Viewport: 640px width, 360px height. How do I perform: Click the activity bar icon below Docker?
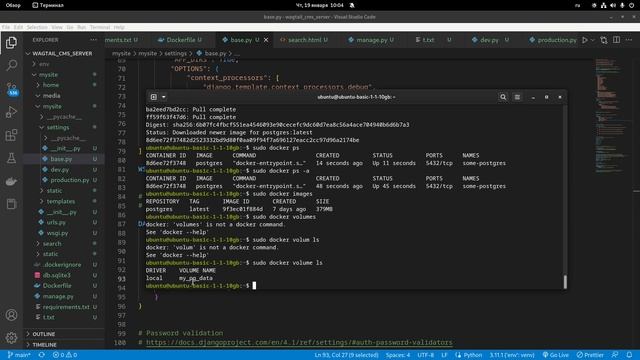[11, 204]
